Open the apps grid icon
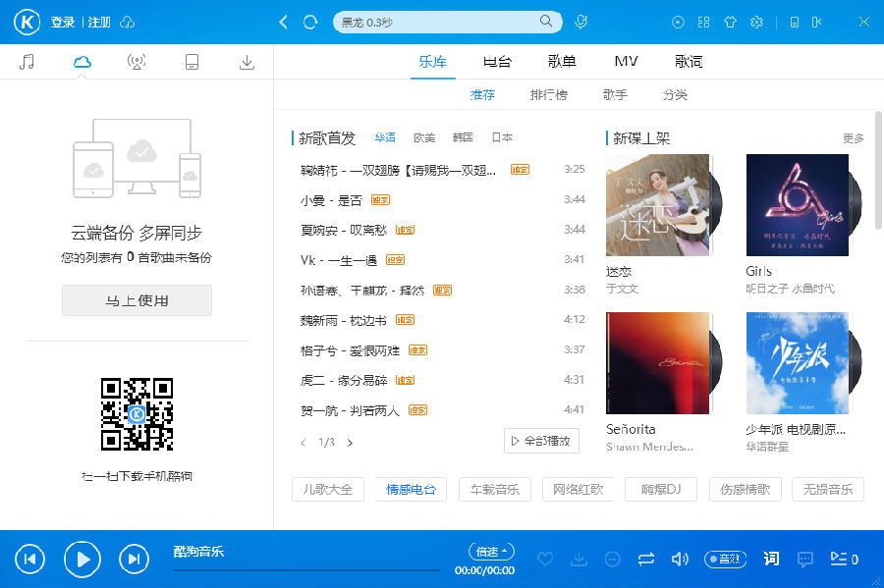The image size is (884, 588). tap(703, 23)
